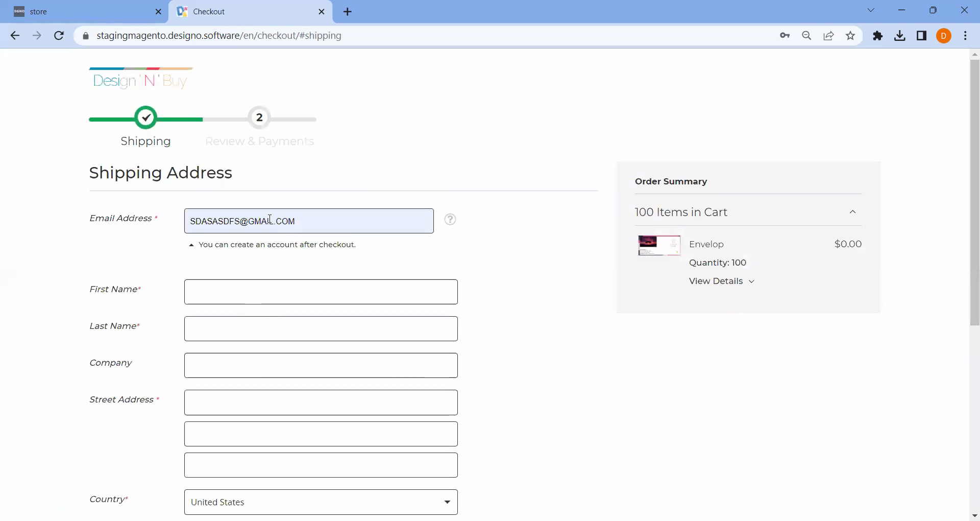This screenshot has height=521, width=980.
Task: Open the Country dropdown showing United States
Action: (321, 502)
